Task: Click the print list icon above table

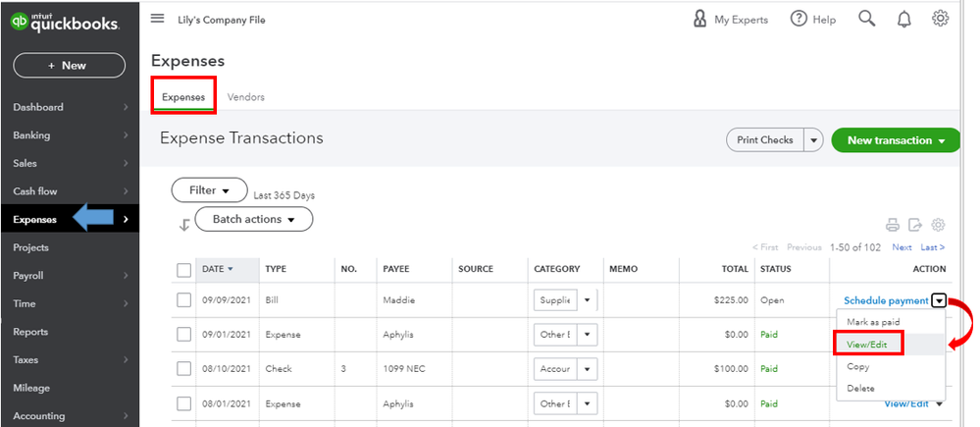Action: click(x=893, y=225)
